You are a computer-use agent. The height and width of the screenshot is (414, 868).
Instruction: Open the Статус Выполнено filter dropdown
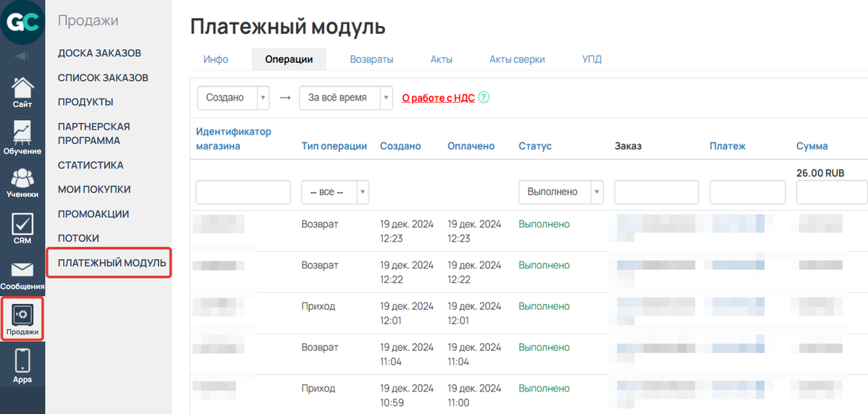point(560,192)
